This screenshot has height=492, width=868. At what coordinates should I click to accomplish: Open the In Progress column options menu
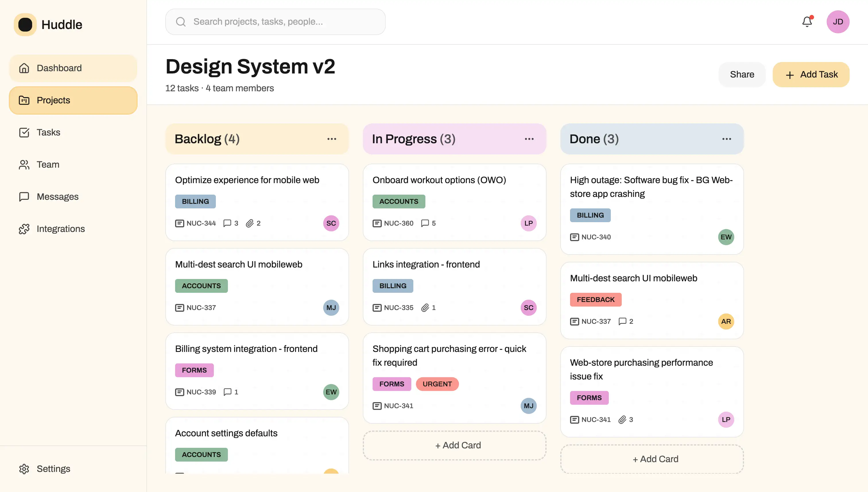click(529, 139)
